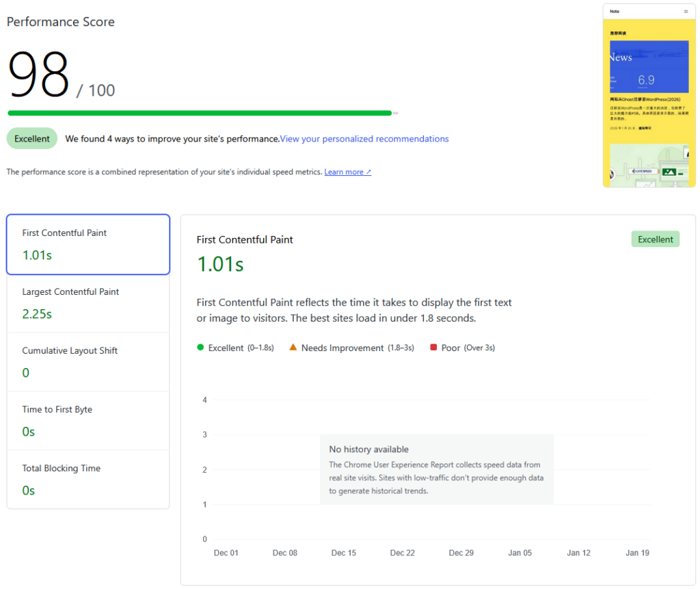
Task: Click the green Excellent legend dot
Action: tap(200, 348)
